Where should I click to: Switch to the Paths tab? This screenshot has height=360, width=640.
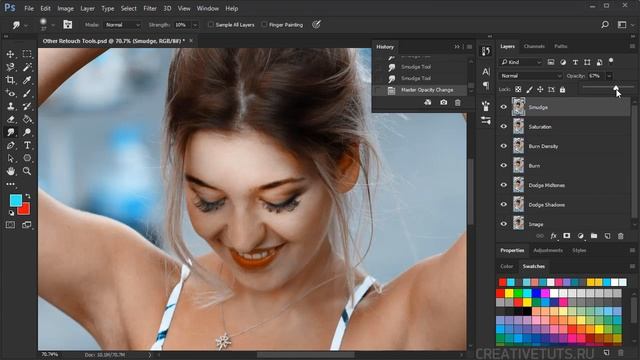point(561,47)
